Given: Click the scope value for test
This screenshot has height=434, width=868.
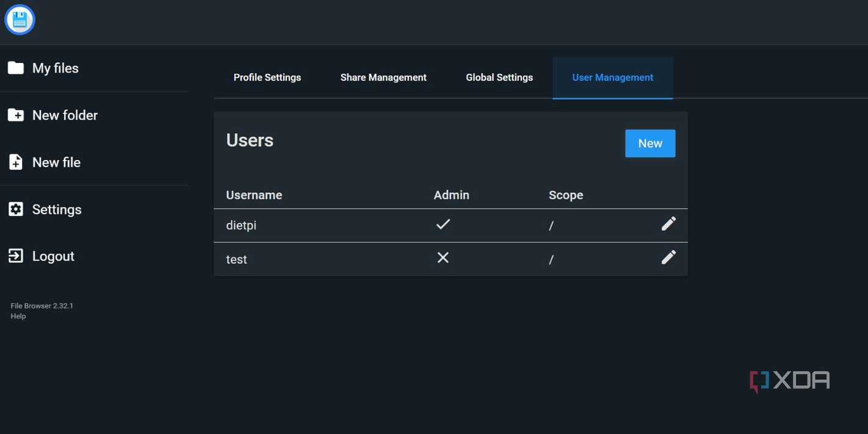Looking at the screenshot, I should pyautogui.click(x=551, y=259).
